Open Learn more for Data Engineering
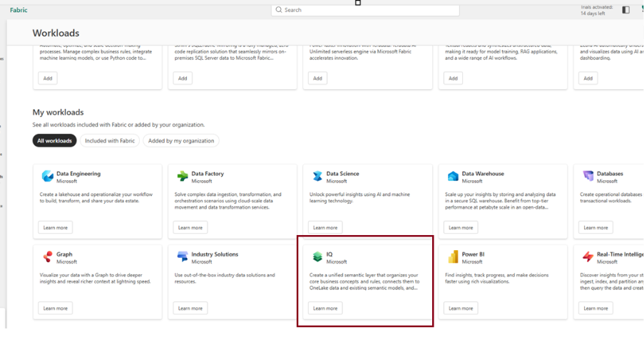This screenshot has width=644, height=342. tap(56, 227)
